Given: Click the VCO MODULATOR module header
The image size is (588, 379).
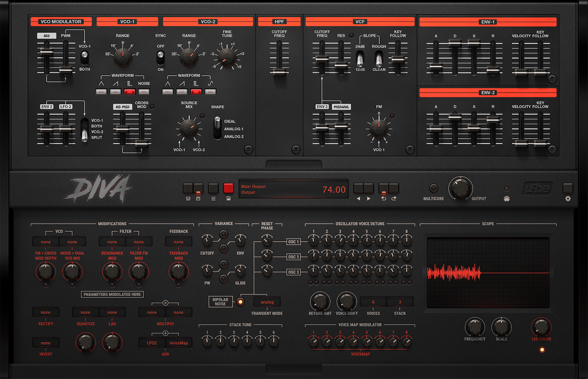Looking at the screenshot, I should coord(61,21).
